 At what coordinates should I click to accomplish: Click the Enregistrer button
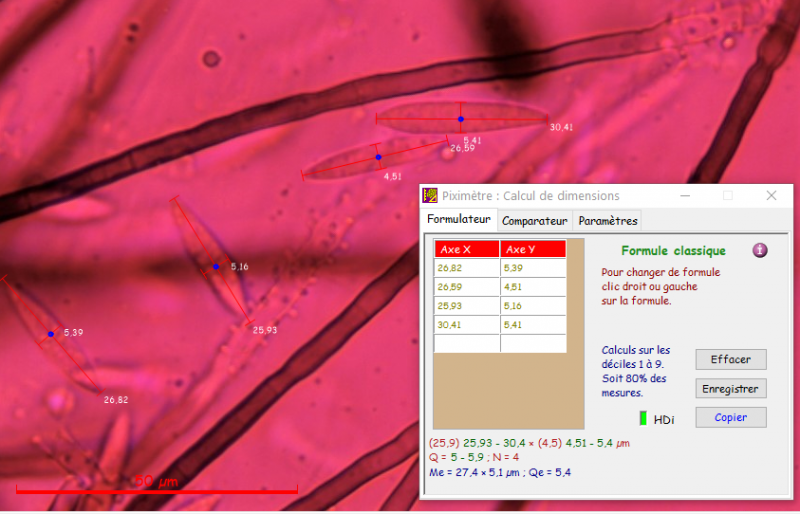click(x=730, y=389)
